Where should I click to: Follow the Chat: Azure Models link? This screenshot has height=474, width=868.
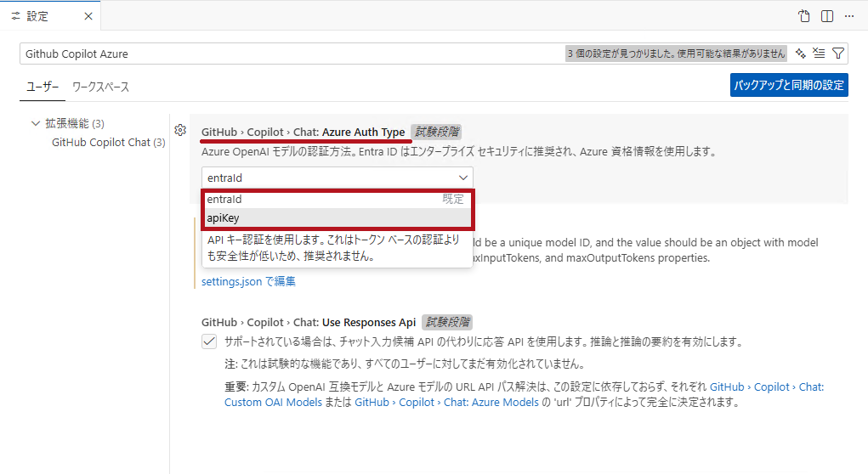[446, 402]
